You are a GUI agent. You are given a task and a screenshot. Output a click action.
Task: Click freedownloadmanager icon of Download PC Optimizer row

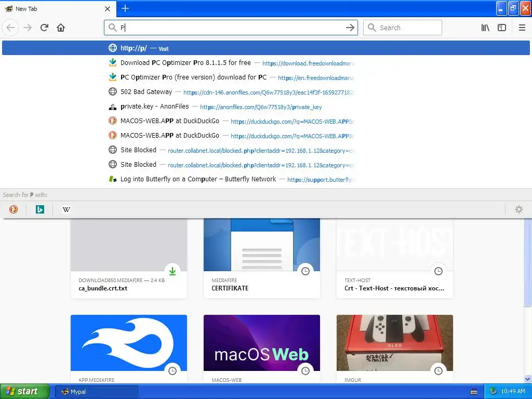(x=113, y=63)
